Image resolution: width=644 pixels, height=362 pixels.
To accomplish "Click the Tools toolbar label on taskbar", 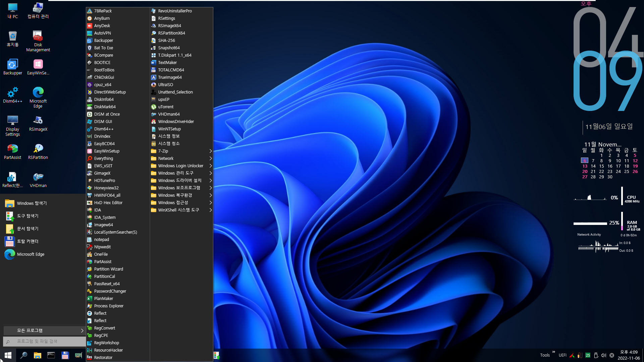I will click(x=545, y=355).
